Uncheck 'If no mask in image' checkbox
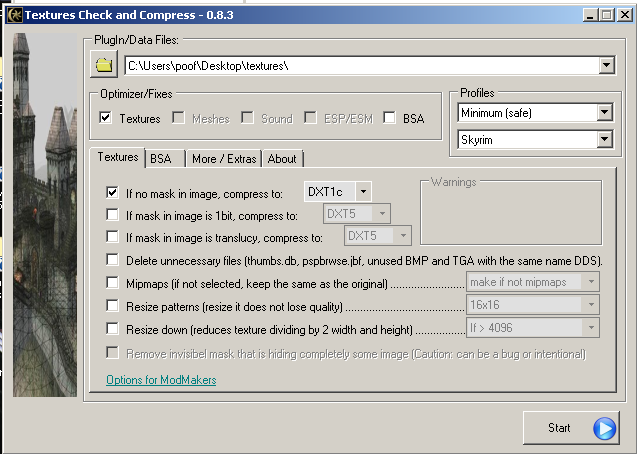637x454 pixels. point(112,192)
